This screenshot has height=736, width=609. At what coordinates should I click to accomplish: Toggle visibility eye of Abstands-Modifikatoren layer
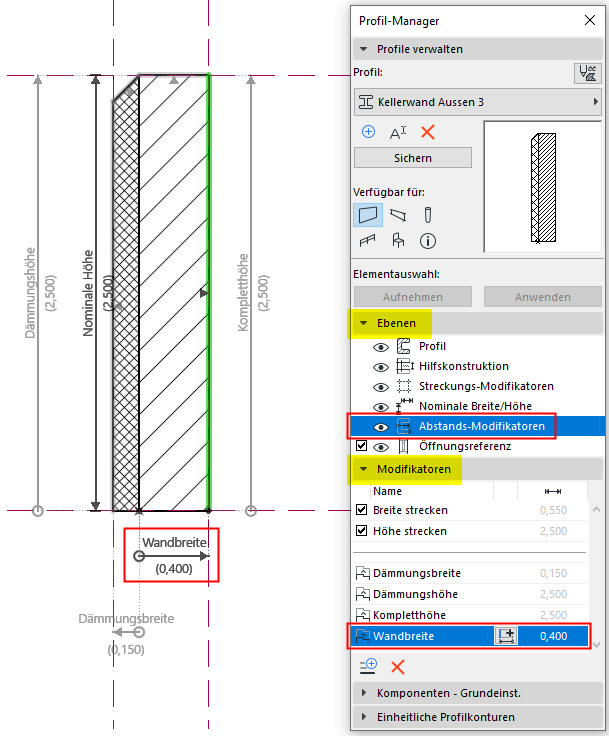(x=381, y=427)
